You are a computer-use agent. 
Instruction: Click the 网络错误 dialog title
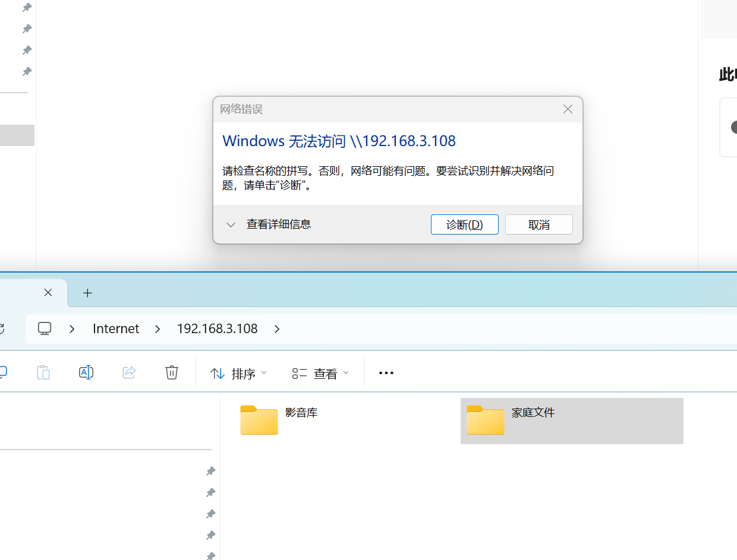pyautogui.click(x=241, y=109)
